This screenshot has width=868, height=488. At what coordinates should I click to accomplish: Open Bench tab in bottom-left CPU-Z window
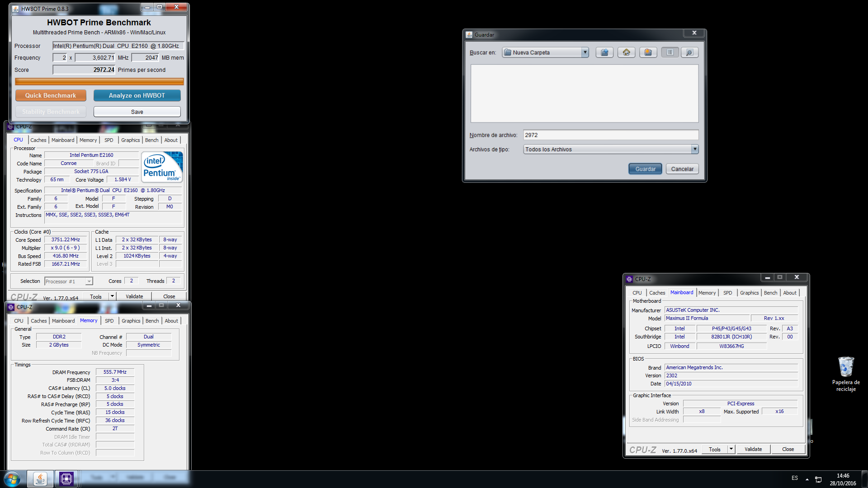tap(152, 321)
